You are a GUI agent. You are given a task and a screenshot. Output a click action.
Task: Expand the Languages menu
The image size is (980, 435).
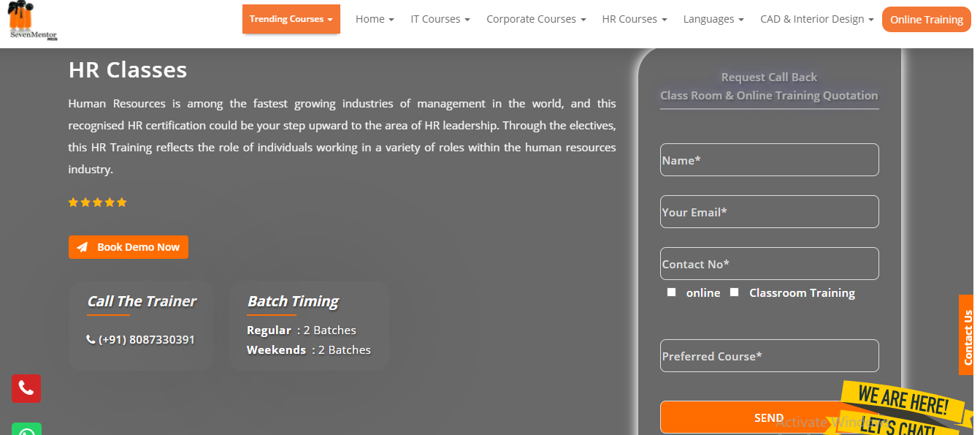click(713, 19)
